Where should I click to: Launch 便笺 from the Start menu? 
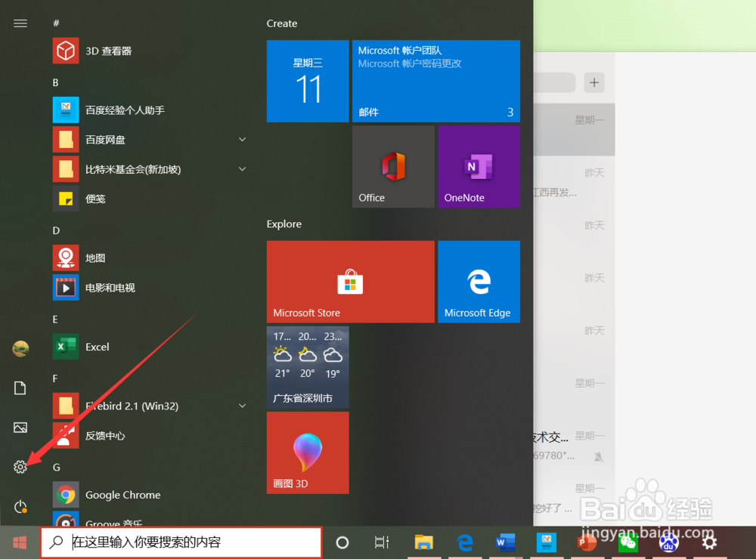[x=95, y=199]
